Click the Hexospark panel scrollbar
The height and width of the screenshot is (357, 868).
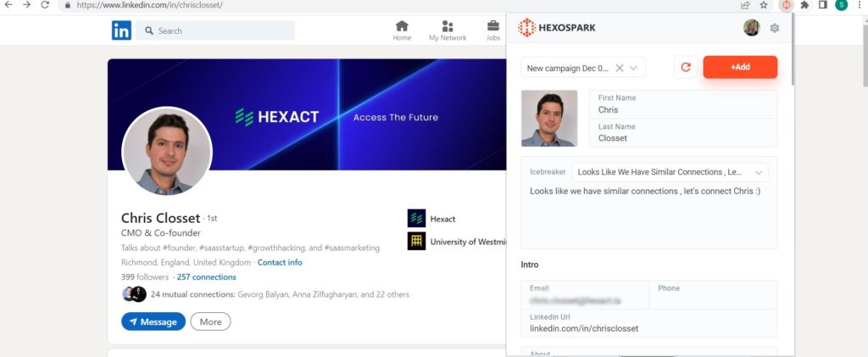793,50
